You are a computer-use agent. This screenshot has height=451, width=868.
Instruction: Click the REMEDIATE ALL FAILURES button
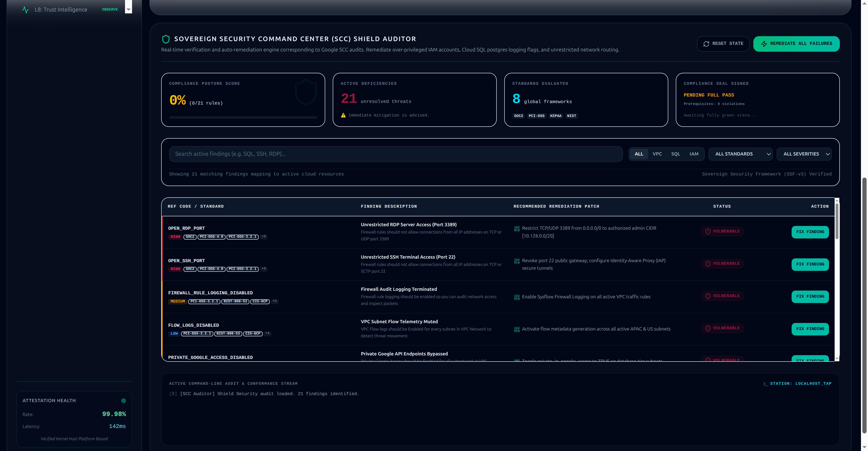coord(796,44)
